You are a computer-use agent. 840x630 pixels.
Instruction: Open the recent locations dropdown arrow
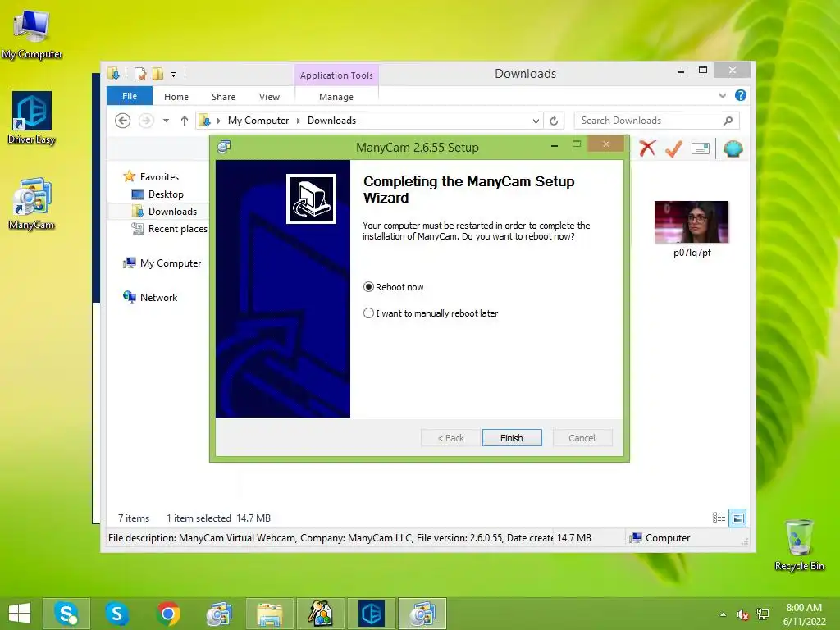166,121
